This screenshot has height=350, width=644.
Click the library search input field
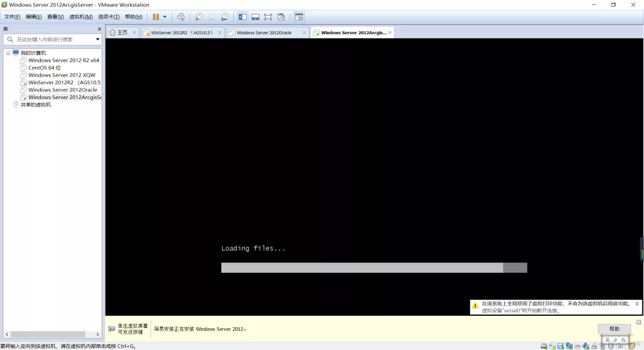pos(49,39)
